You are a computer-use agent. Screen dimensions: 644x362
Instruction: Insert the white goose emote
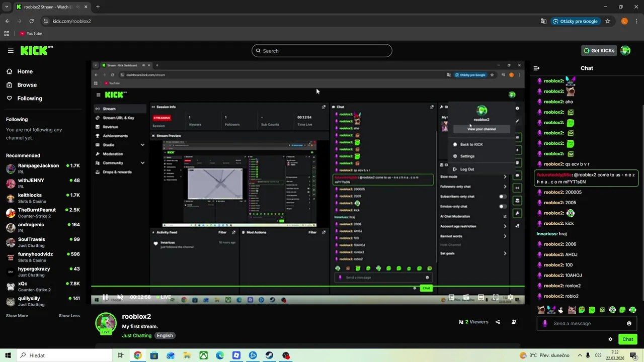(x=561, y=310)
